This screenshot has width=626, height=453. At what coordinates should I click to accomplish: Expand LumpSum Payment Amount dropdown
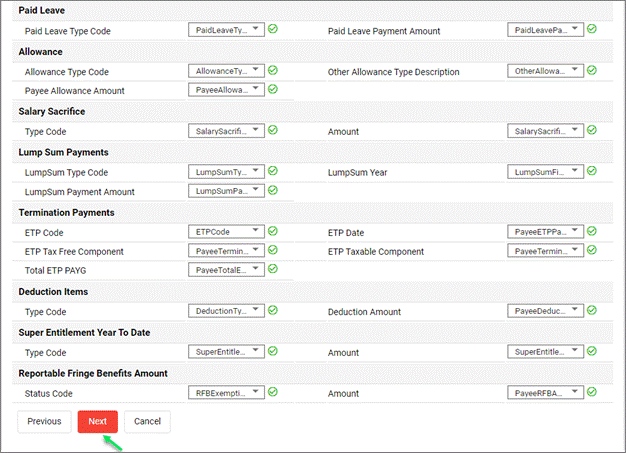(226, 191)
